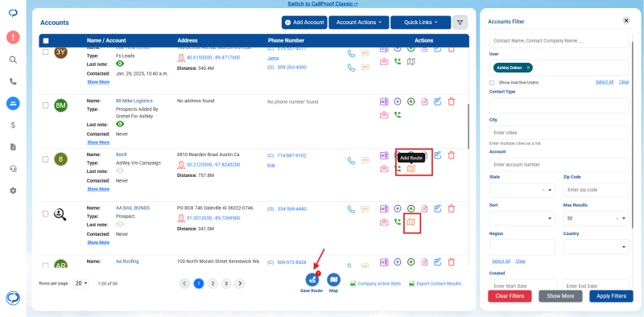Click the Add Route map icon for AA BAIL BONDS
This screenshot has height=317, width=644.
pyautogui.click(x=411, y=222)
